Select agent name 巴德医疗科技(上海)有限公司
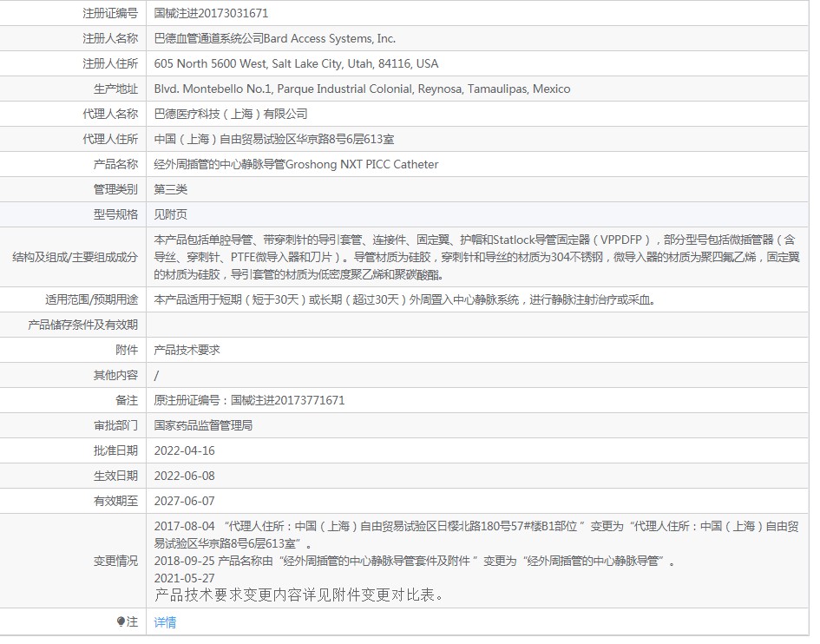Image resolution: width=820 pixels, height=644 pixels. (x=231, y=114)
